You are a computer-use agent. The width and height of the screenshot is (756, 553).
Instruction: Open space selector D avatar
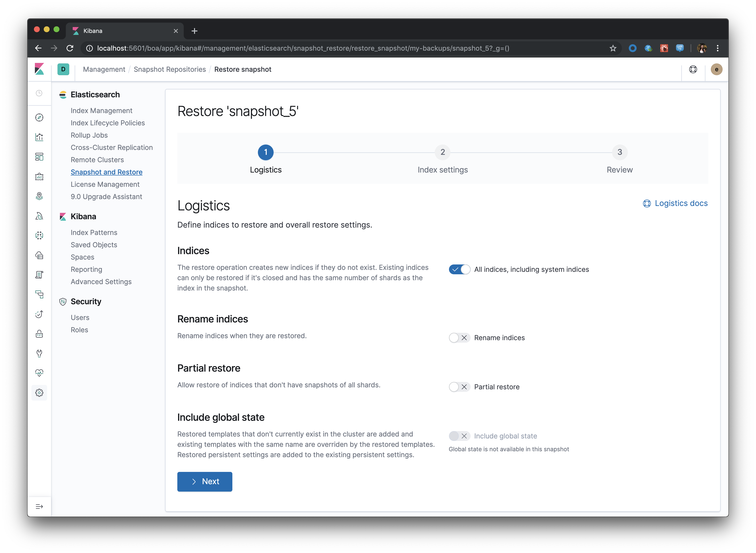[63, 69]
